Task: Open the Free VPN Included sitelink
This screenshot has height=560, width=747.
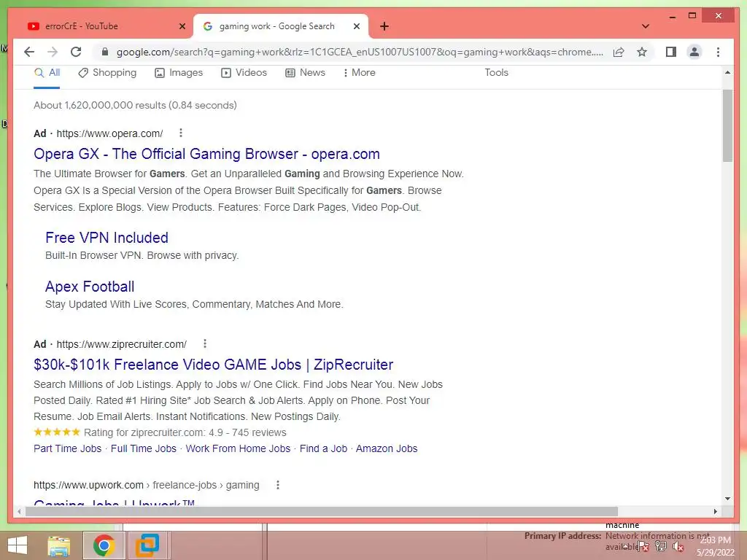Action: 107,238
